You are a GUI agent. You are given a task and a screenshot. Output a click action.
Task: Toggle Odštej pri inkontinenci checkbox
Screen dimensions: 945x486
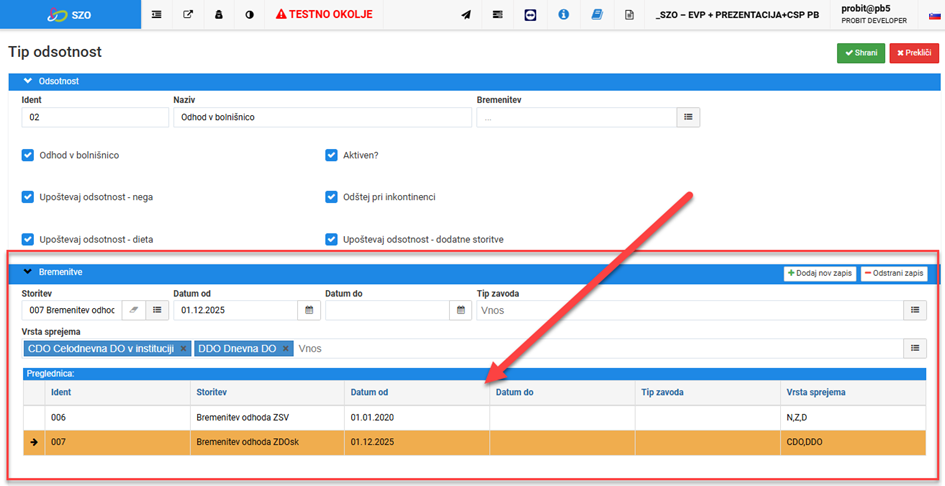331,197
